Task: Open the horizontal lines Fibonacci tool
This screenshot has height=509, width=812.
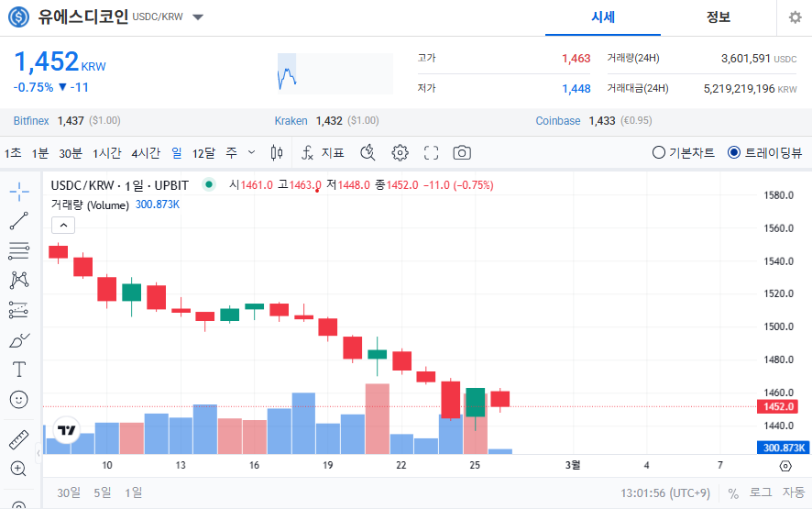Action: [x=19, y=251]
